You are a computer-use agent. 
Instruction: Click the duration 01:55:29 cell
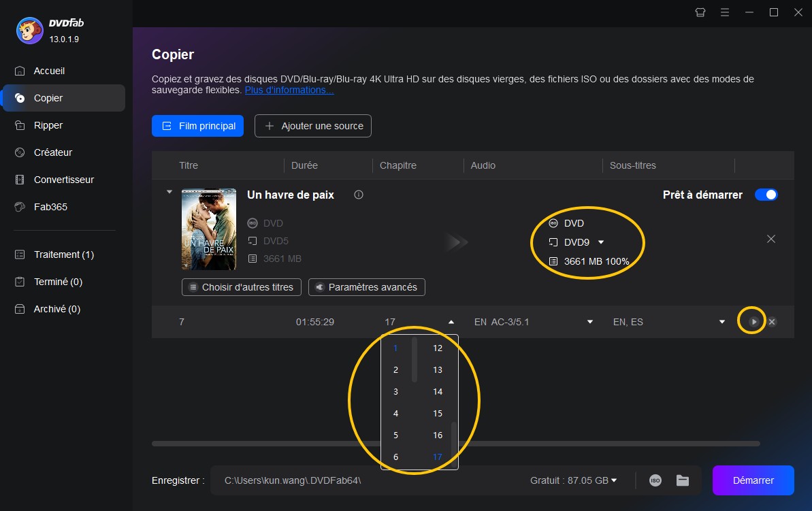[x=315, y=322]
